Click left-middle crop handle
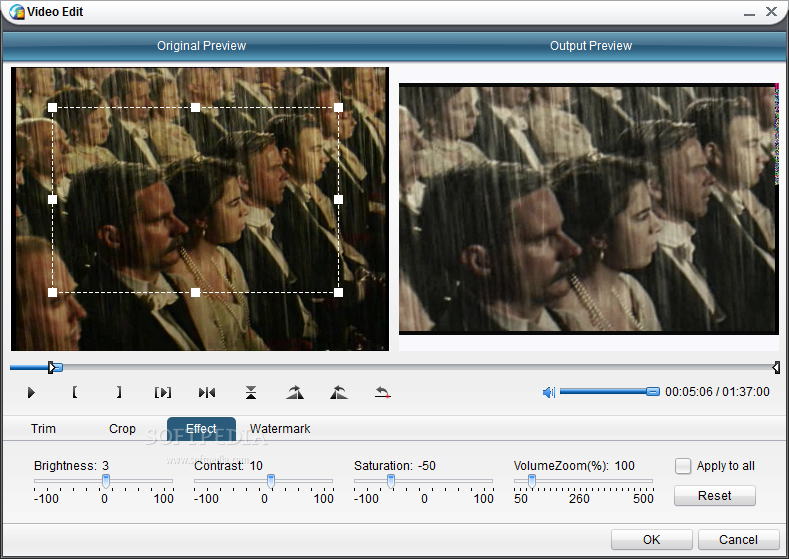Viewport: 789px width, 559px height. click(x=52, y=200)
